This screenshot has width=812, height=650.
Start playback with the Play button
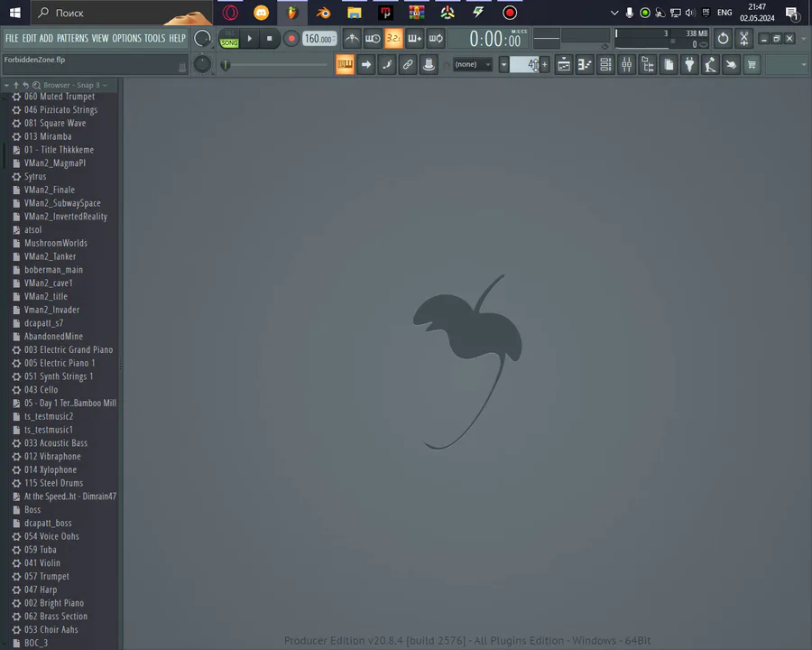pos(250,38)
